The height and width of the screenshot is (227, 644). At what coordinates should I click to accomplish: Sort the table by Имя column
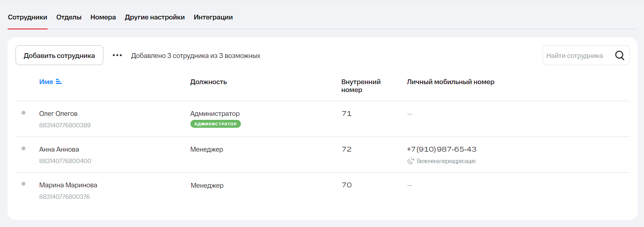(x=46, y=82)
